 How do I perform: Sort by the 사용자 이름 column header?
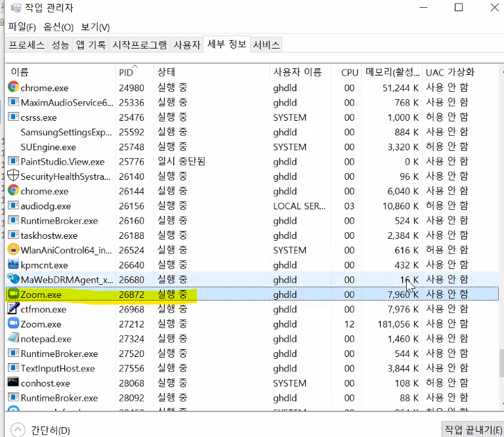click(x=301, y=72)
